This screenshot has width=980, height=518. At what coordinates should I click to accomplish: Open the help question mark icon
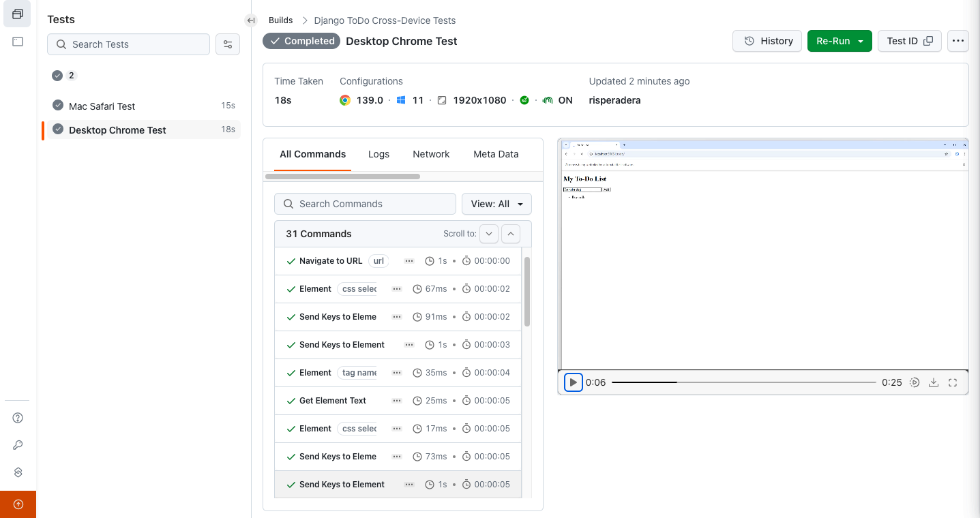click(18, 418)
